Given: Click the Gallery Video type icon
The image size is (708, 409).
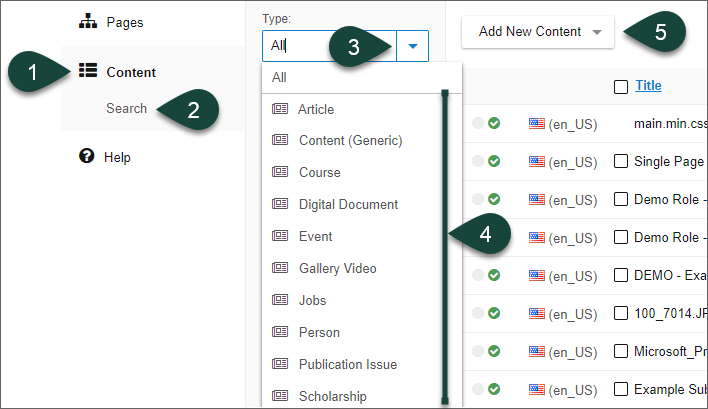Looking at the screenshot, I should pos(280,268).
